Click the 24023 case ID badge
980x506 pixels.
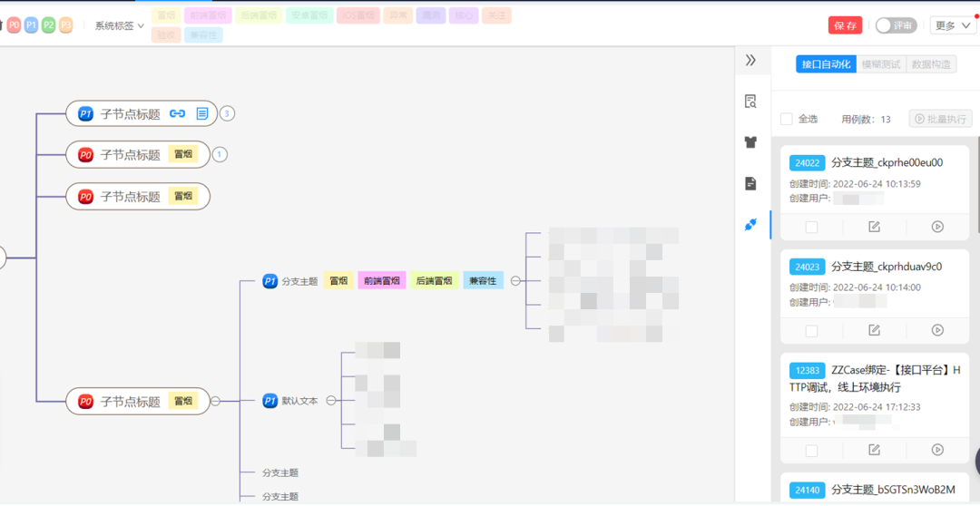click(x=808, y=267)
